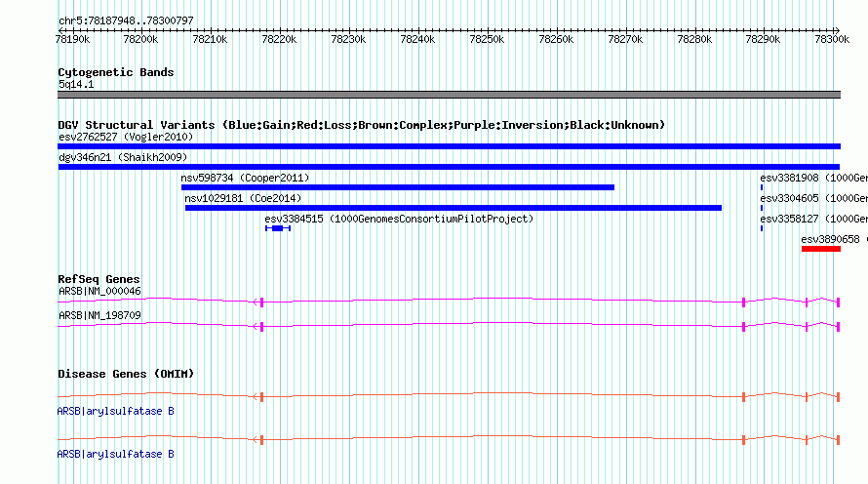The height and width of the screenshot is (484, 868).
Task: Click the 78240k ruler tick label
Action: click(x=417, y=39)
